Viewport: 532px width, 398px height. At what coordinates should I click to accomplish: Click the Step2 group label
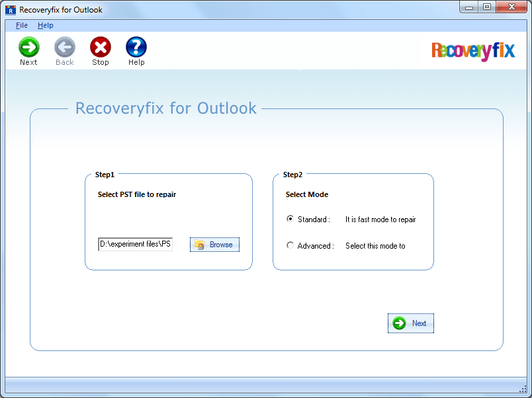point(292,175)
